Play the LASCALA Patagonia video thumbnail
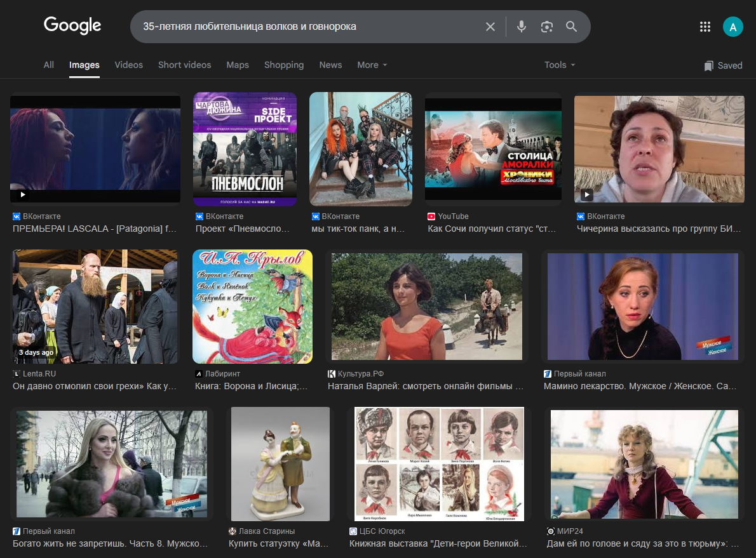756x558 pixels. tap(95, 149)
